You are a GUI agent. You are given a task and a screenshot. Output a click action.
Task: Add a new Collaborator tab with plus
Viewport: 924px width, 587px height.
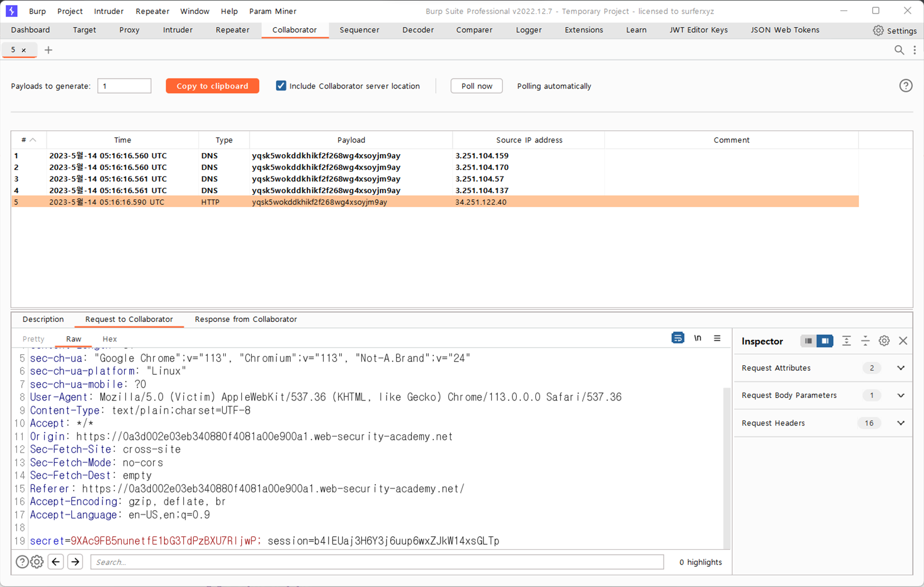[48, 50]
